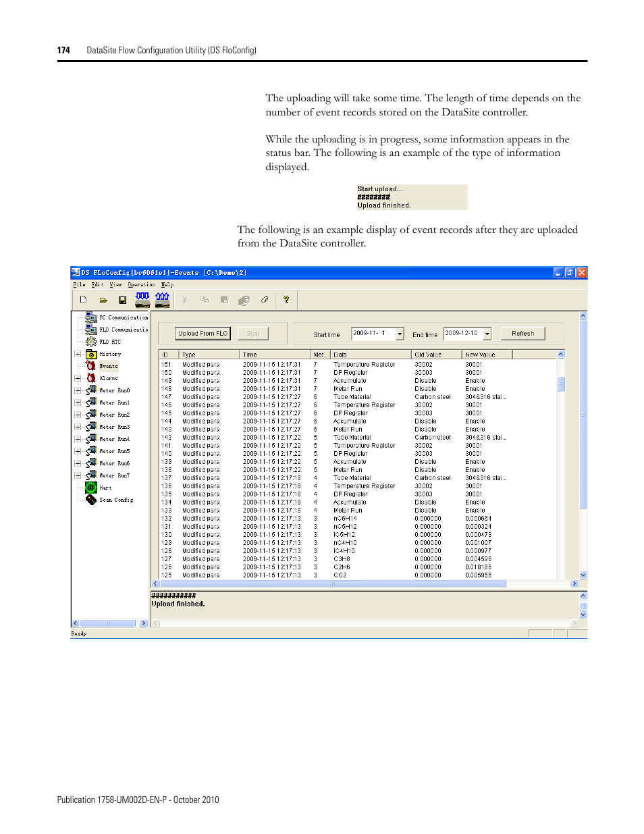Click the Upload From FLO button
The height and width of the screenshot is (834, 644).
pyautogui.click(x=203, y=333)
